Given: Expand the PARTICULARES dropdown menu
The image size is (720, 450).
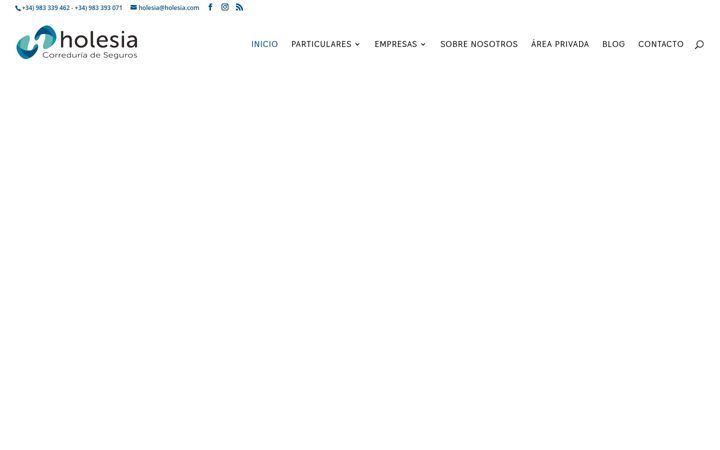Looking at the screenshot, I should pyautogui.click(x=326, y=45).
